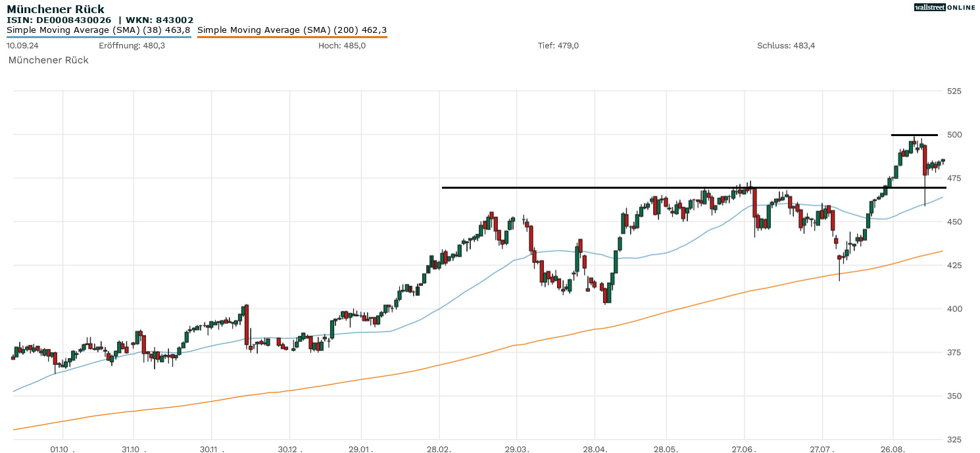
Task: Toggle the SMA (38) legend entry
Action: click(99, 30)
